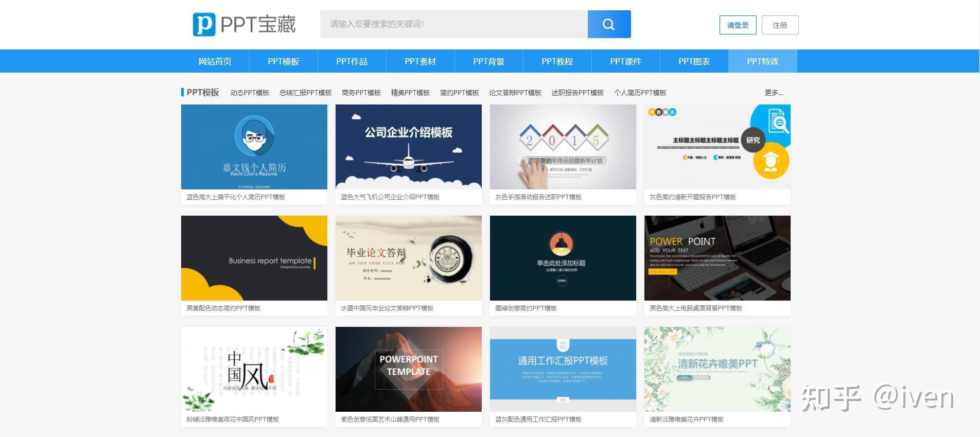
Task: Select 动态PPT模板 category link
Action: tap(250, 93)
